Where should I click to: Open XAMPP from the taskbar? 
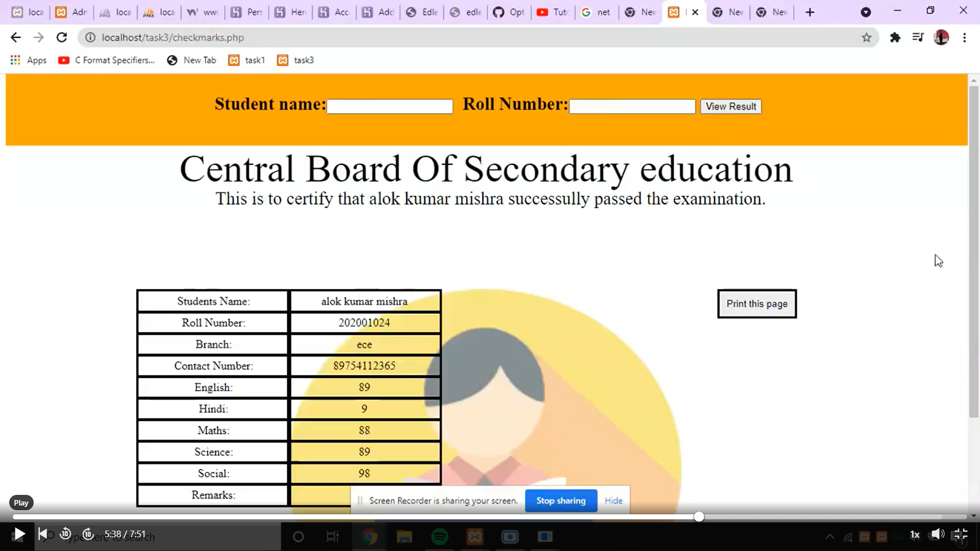click(475, 537)
